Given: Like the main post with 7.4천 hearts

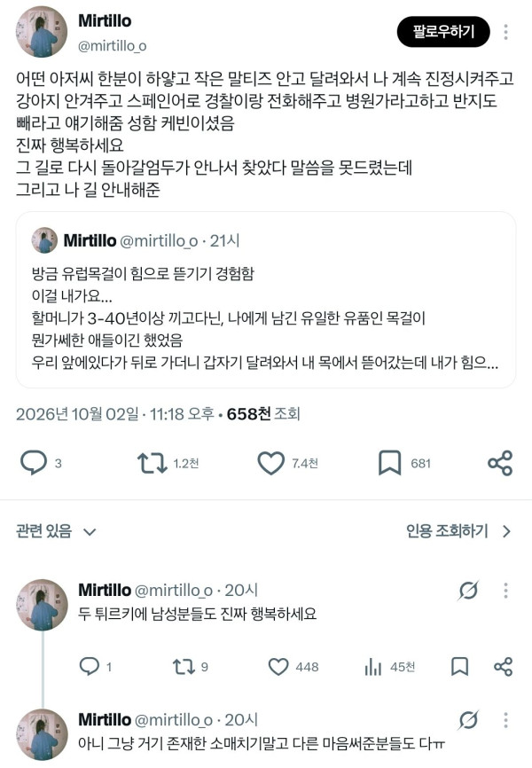Looking at the screenshot, I should pyautogui.click(x=271, y=463).
